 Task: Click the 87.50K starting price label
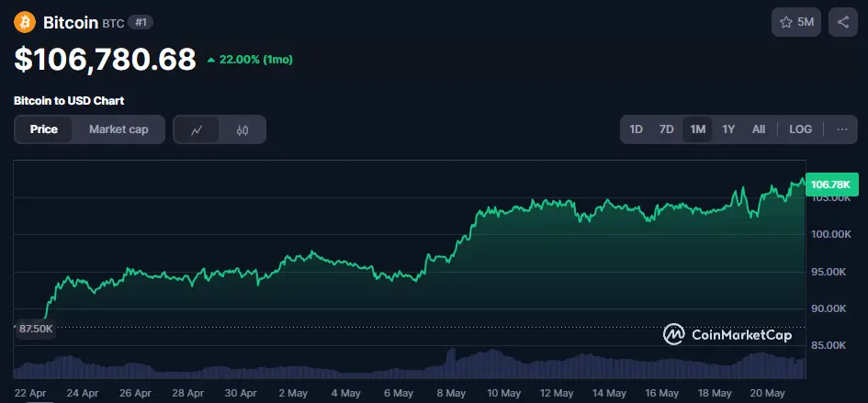click(36, 329)
